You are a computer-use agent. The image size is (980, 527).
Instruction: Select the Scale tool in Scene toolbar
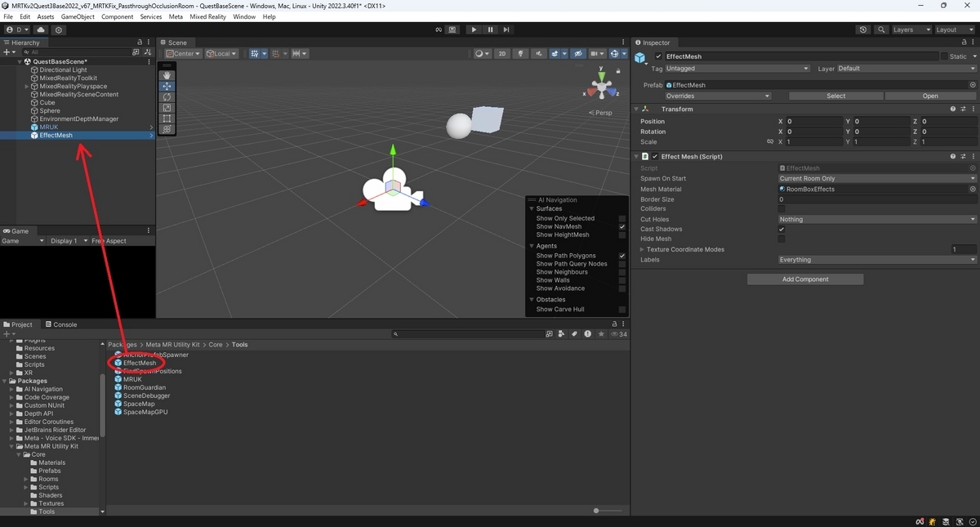(x=167, y=107)
